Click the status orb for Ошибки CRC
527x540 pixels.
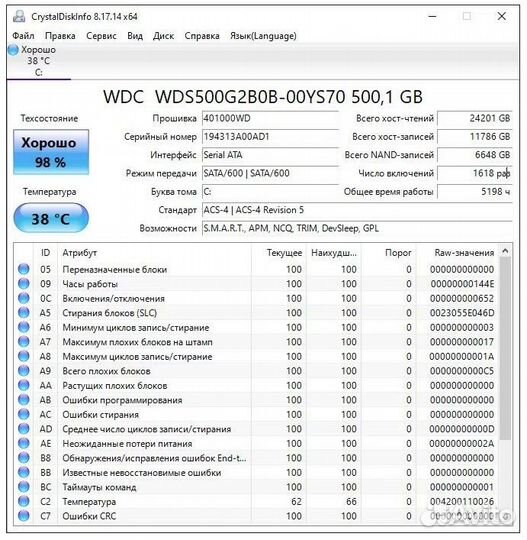tap(24, 516)
